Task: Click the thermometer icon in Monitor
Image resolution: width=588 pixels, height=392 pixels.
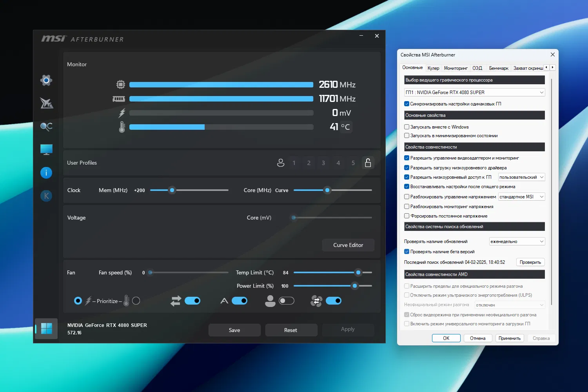Action: pyautogui.click(x=122, y=127)
